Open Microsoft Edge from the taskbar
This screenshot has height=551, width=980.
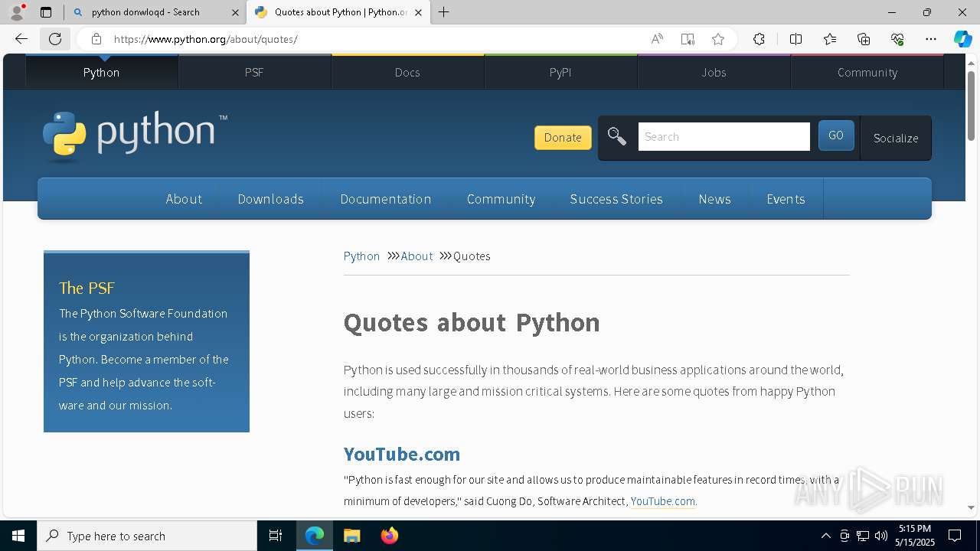tap(315, 536)
